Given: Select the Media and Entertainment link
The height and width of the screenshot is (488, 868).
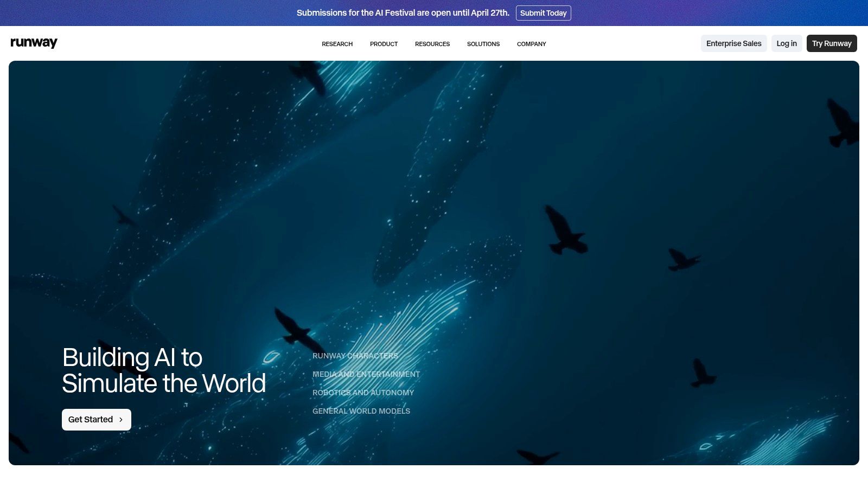Looking at the screenshot, I should [x=366, y=374].
